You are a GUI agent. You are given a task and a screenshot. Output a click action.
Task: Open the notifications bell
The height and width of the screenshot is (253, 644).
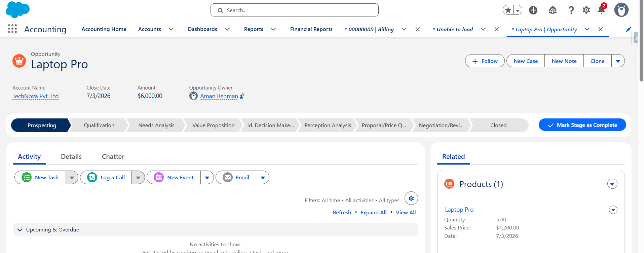[x=601, y=10]
